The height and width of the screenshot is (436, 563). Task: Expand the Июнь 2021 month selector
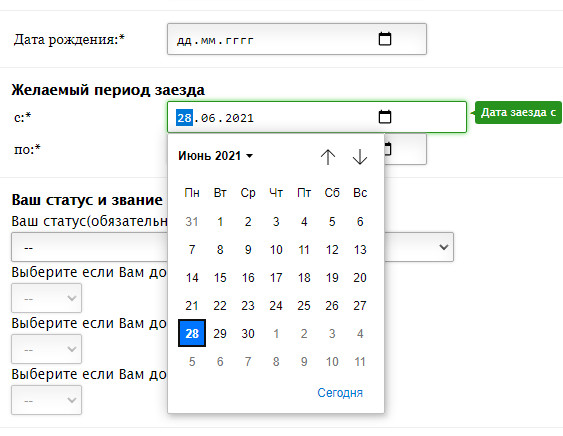(x=215, y=156)
